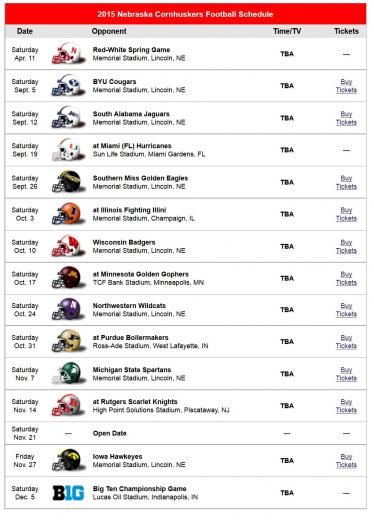This screenshot has height=520, width=374.
Task: Select Buy Tickets for Oct. 3 Illinois
Action: [x=346, y=214]
